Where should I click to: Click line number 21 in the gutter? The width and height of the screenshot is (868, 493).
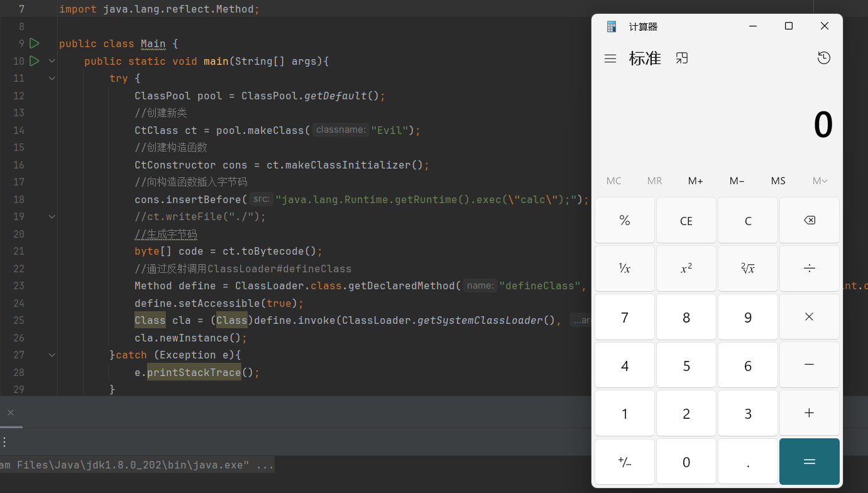18,251
